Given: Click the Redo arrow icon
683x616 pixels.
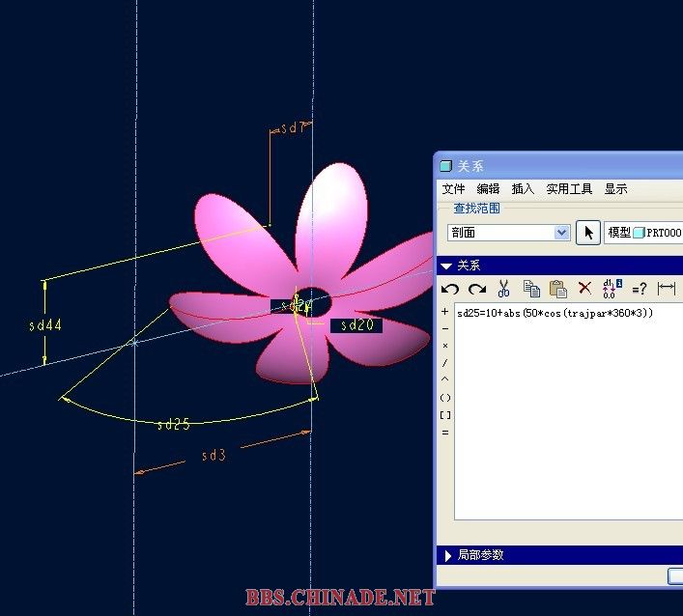Looking at the screenshot, I should pyautogui.click(x=476, y=289).
